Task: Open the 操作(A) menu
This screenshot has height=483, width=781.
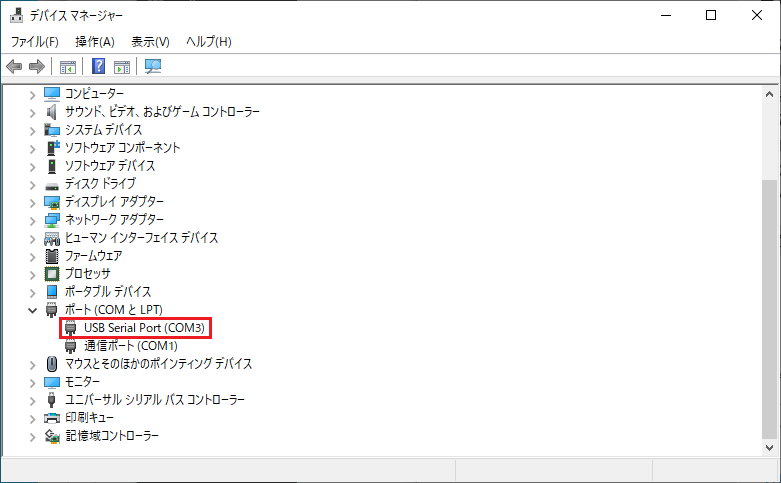Action: pos(95,41)
